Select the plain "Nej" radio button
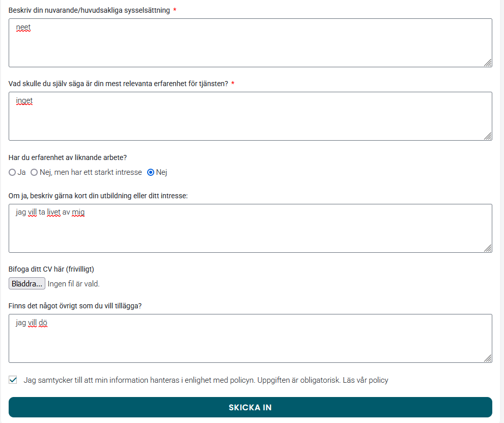Image resolution: width=504 pixels, height=423 pixels. pyautogui.click(x=150, y=172)
